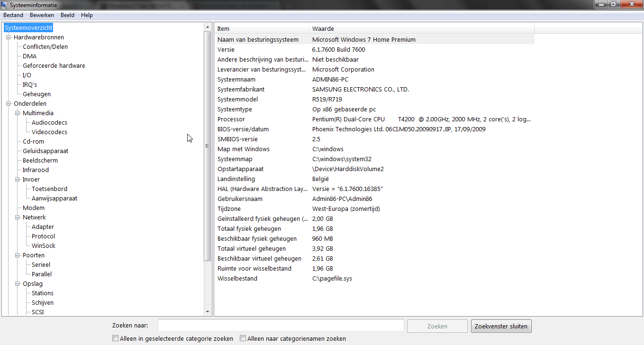644x345 pixels.
Task: Select Geforceerde hardware tree item
Action: [x=54, y=66]
